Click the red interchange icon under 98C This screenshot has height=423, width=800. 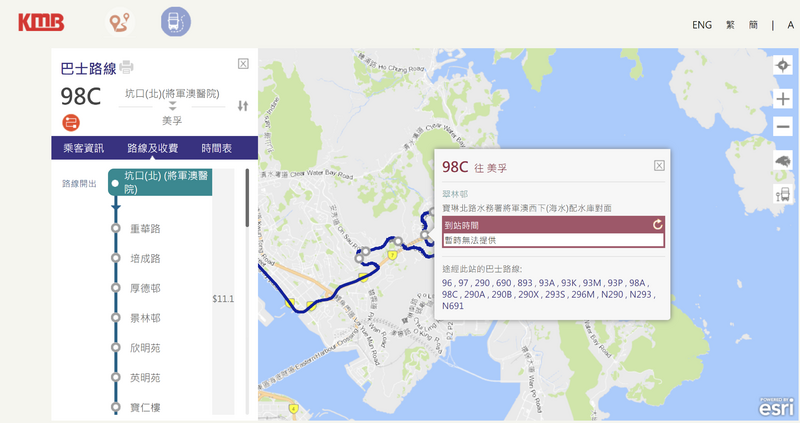pyautogui.click(x=71, y=123)
